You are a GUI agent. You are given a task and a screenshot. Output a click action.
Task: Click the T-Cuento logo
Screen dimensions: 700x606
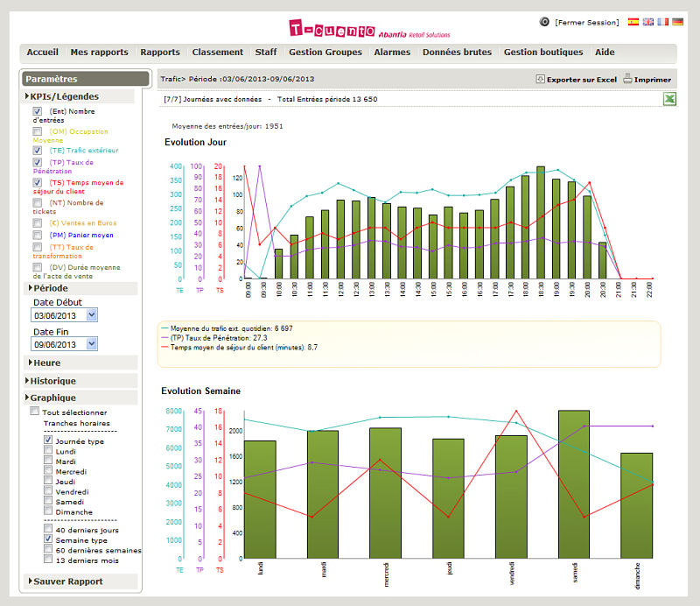332,29
